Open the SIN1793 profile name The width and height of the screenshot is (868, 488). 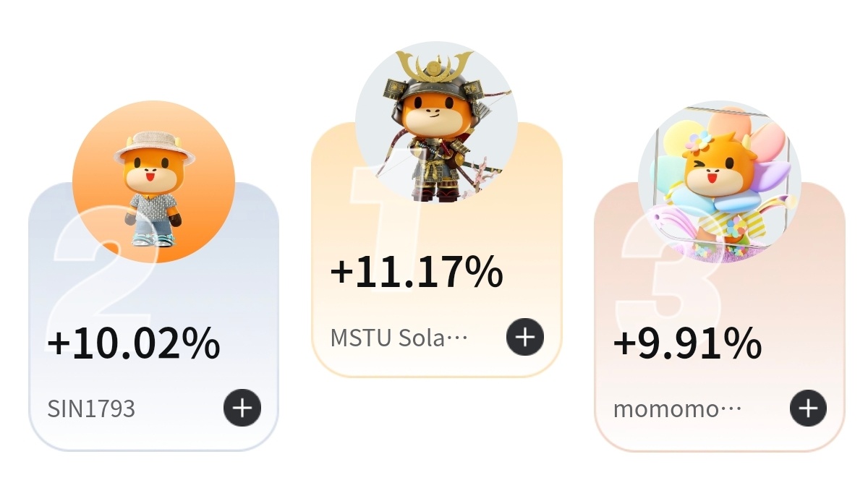[91, 409]
